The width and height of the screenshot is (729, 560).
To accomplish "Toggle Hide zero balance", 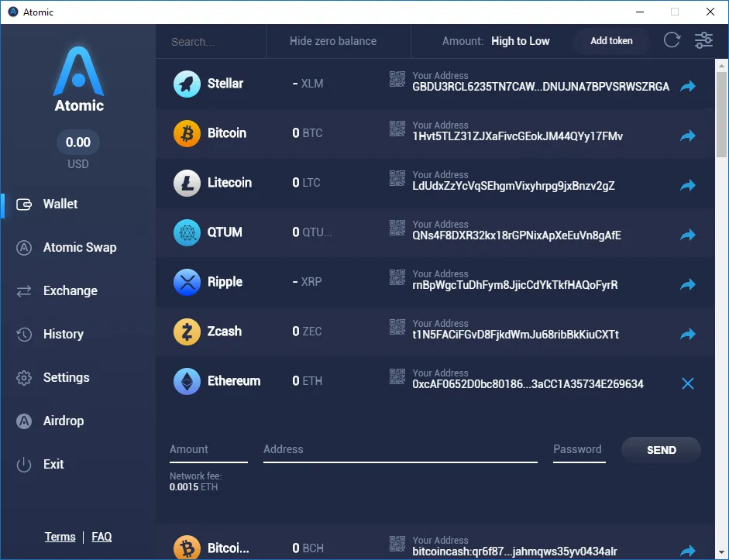I will coord(333,41).
